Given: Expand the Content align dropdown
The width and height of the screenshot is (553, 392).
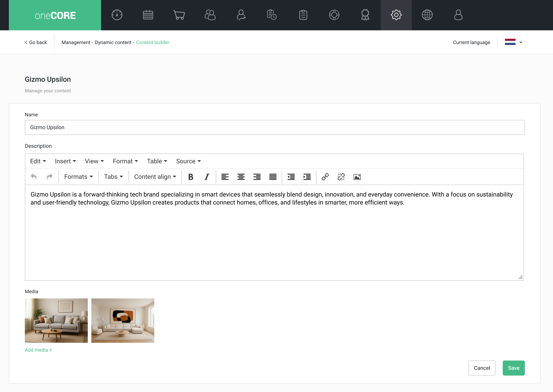Looking at the screenshot, I should click(x=155, y=177).
